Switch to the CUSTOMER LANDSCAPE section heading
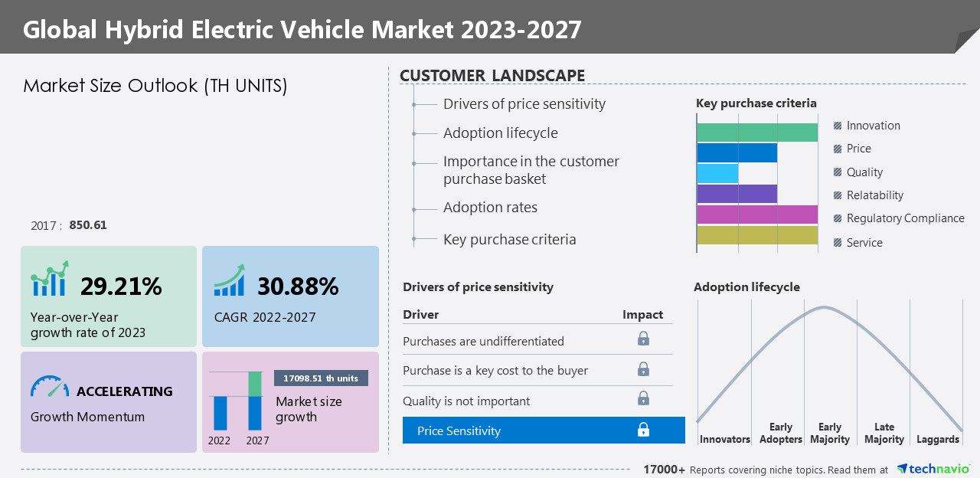980x478 pixels. 492,75
